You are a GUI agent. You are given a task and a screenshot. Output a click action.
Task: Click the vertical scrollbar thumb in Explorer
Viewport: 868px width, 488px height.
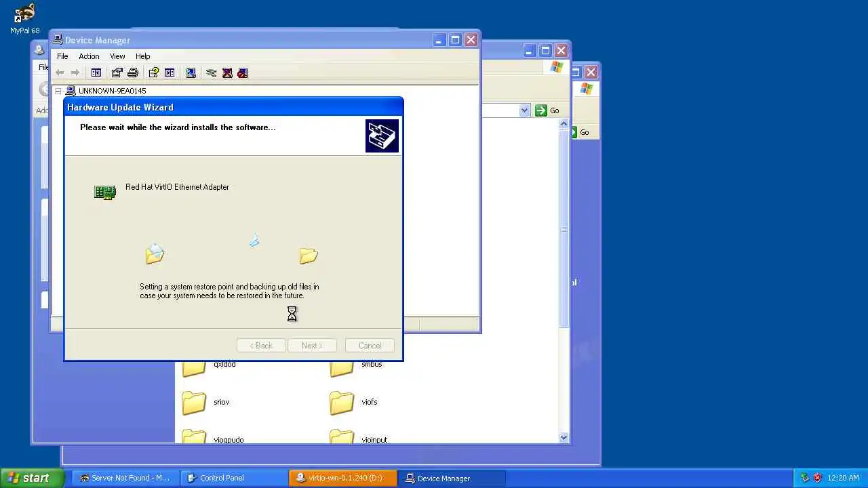pos(564,228)
